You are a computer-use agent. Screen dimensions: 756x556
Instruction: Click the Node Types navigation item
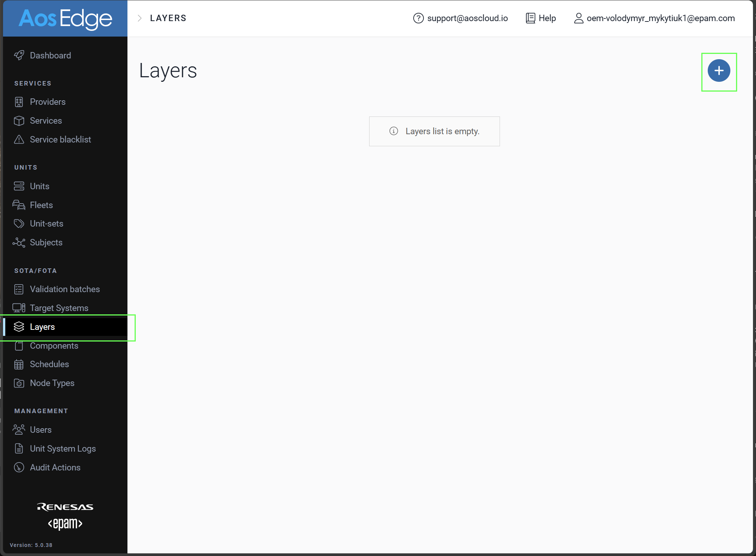click(x=52, y=383)
